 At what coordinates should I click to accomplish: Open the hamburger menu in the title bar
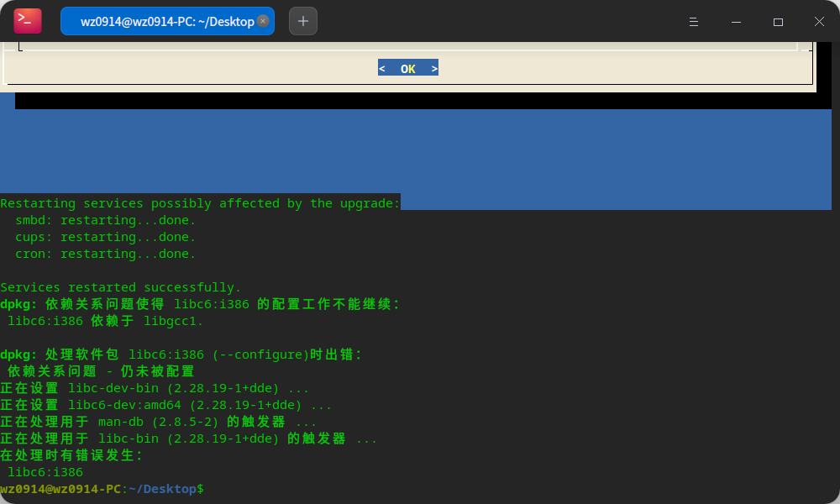point(694,22)
